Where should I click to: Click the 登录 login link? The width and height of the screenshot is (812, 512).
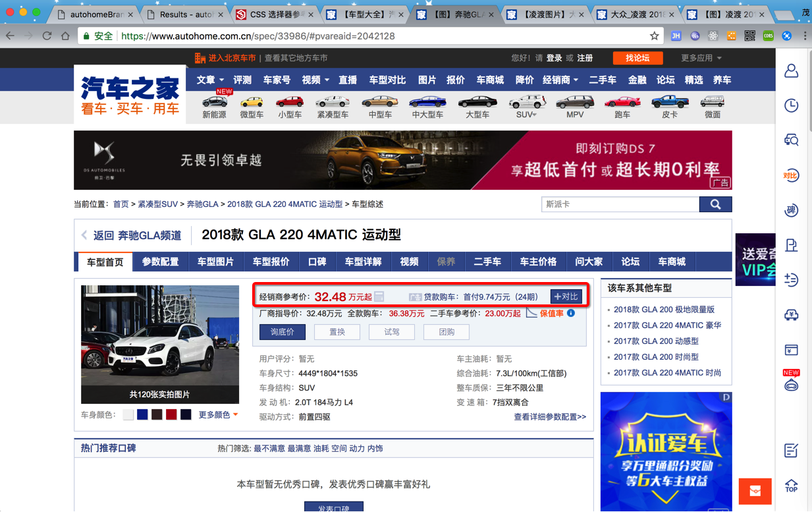pyautogui.click(x=554, y=58)
